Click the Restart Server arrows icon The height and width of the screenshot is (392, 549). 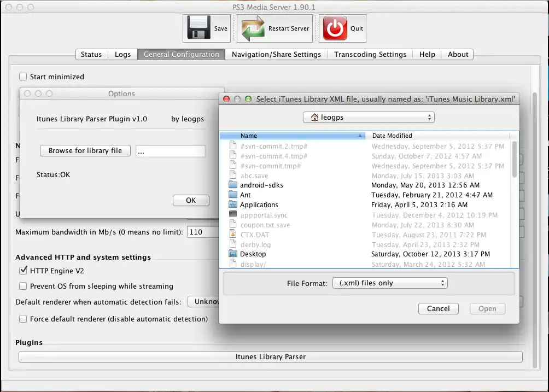[x=253, y=28]
